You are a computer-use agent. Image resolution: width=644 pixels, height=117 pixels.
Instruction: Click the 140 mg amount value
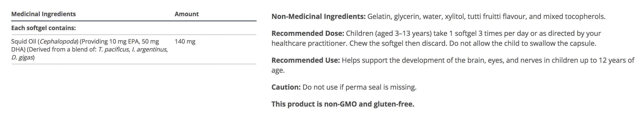tap(185, 42)
